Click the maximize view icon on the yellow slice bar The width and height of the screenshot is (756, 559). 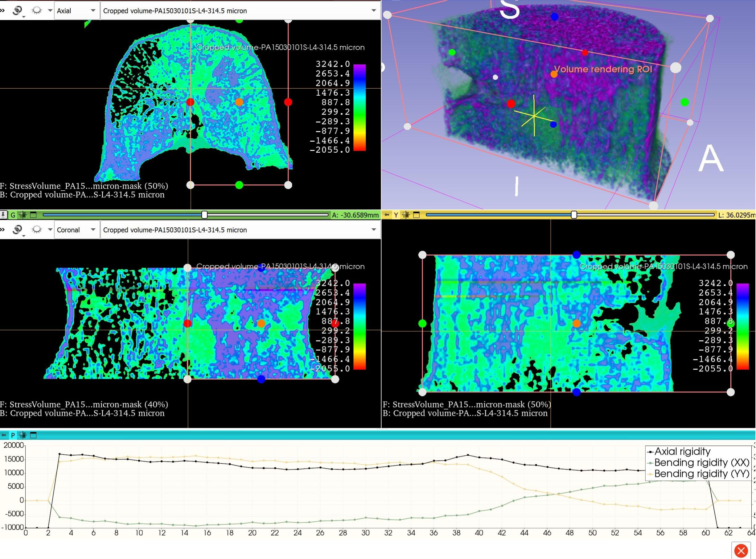pyautogui.click(x=417, y=214)
